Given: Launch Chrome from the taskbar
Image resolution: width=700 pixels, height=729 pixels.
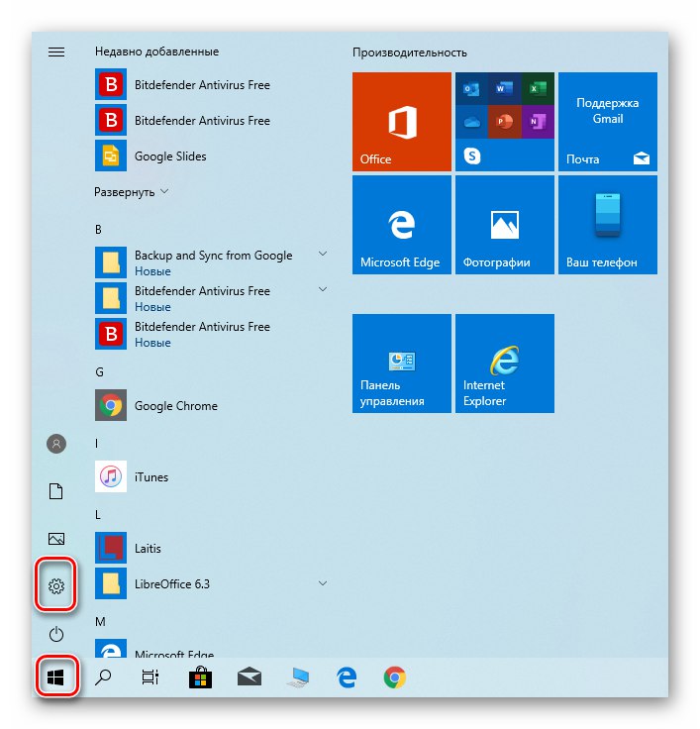Looking at the screenshot, I should tap(395, 677).
